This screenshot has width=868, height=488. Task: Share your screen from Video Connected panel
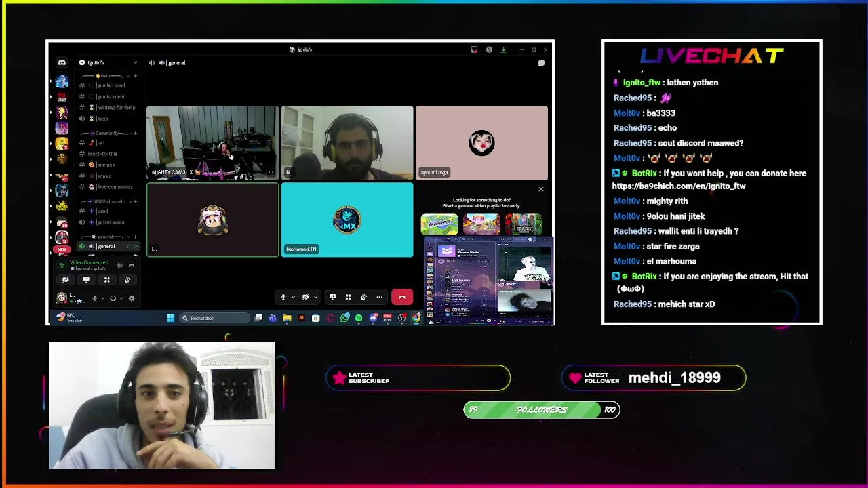point(86,280)
